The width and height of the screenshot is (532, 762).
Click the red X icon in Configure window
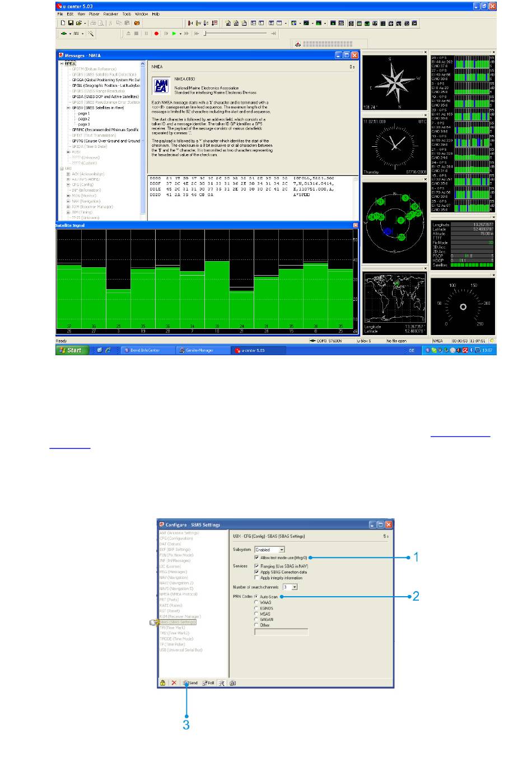174,683
